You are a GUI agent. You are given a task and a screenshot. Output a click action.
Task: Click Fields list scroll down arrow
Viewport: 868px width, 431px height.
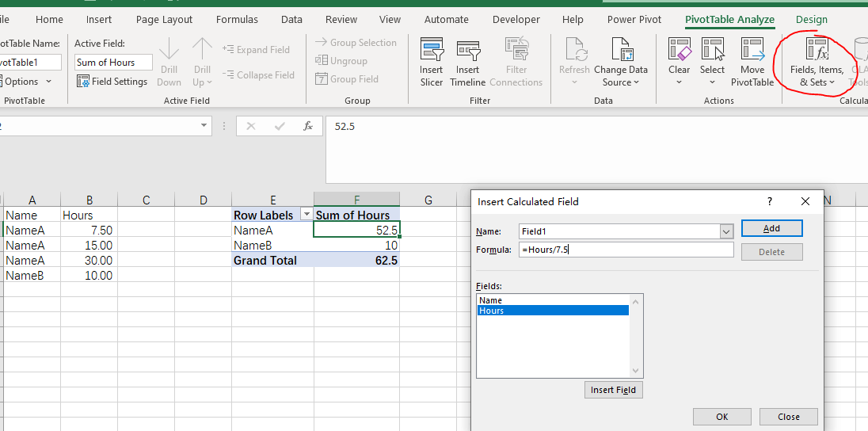pos(635,371)
